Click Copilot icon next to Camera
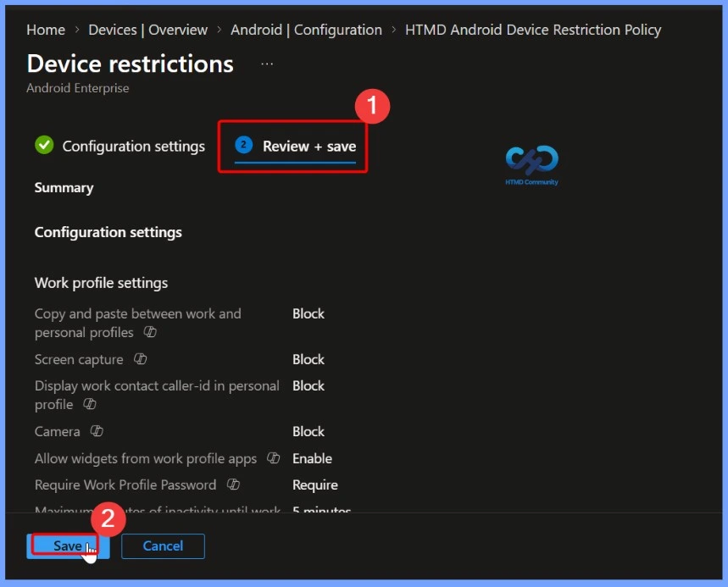Viewport: 728px width, 587px height. tap(96, 431)
